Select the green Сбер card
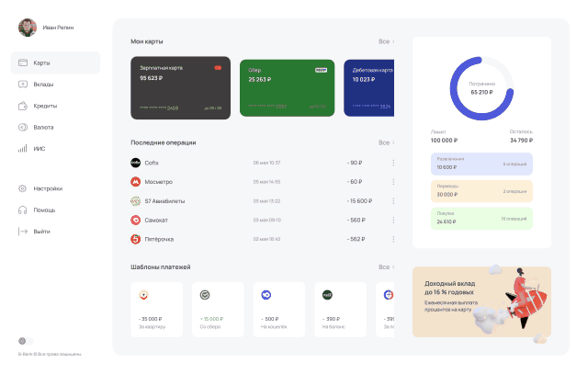588x374 pixels. pyautogui.click(x=287, y=88)
